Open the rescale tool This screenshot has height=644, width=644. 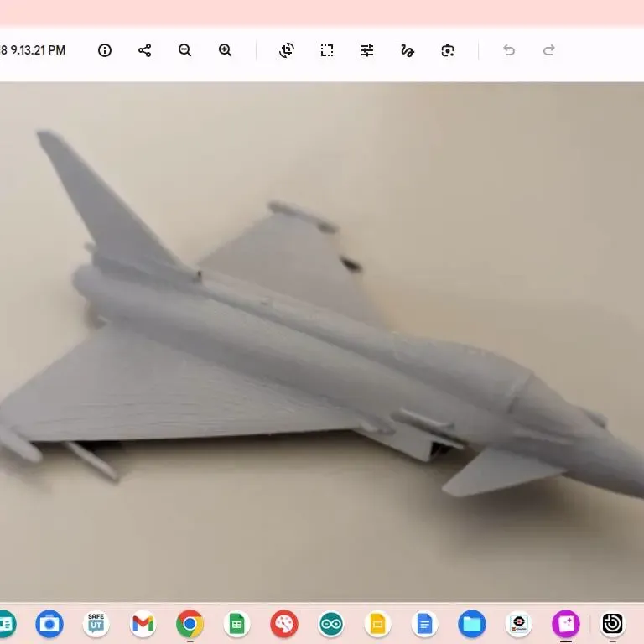point(327,50)
